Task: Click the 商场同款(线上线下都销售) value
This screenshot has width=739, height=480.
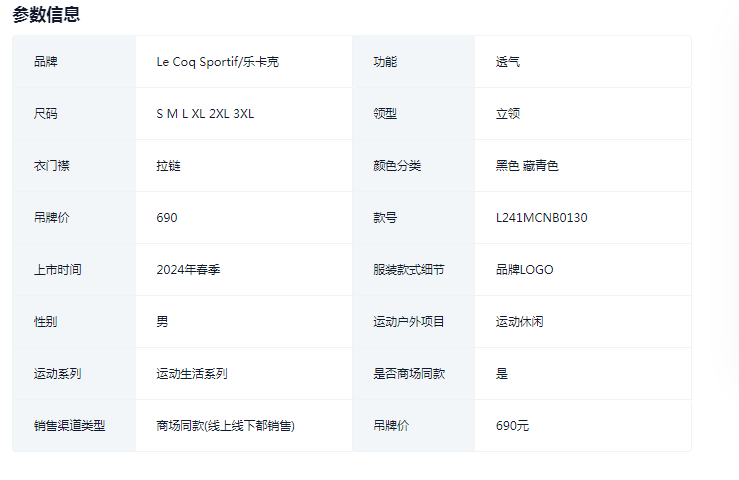Action: pyautogui.click(x=225, y=426)
